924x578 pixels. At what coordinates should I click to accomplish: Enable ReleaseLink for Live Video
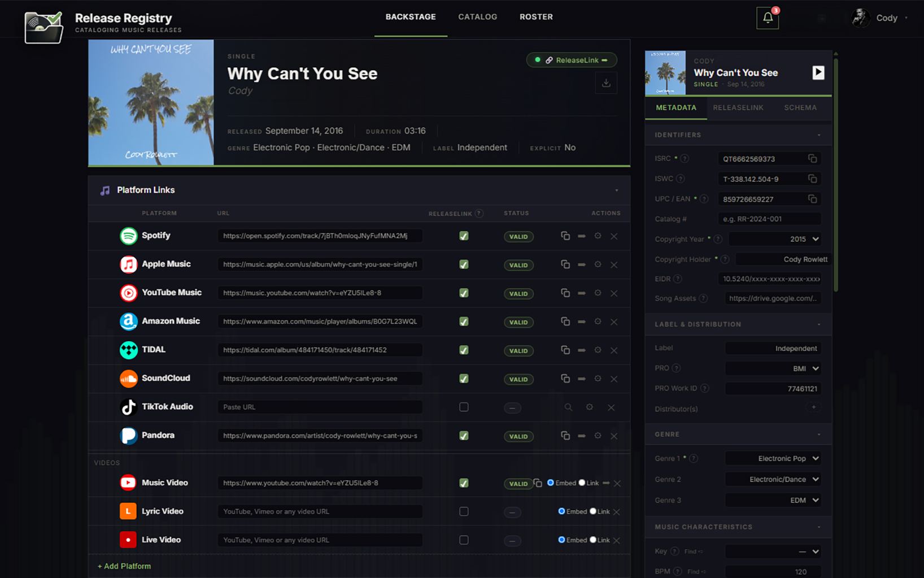point(464,540)
